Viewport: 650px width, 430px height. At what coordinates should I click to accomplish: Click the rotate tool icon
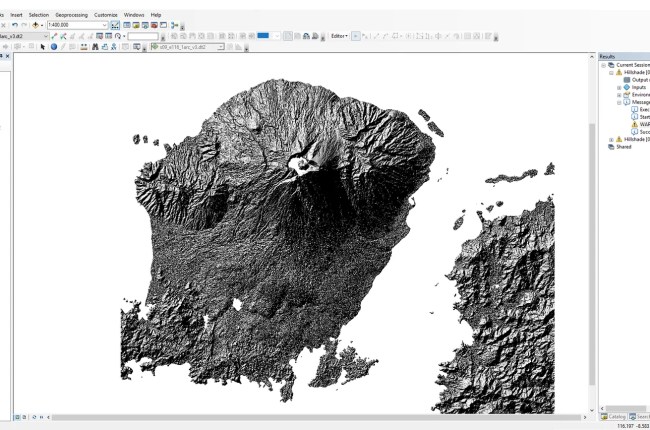(118, 36)
